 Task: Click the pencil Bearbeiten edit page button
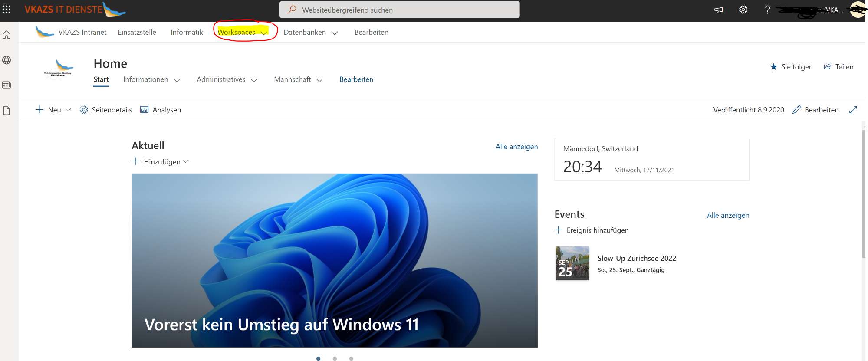coord(815,110)
